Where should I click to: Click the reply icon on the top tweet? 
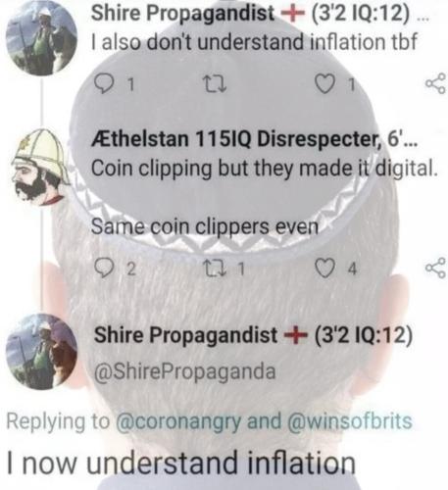click(102, 84)
